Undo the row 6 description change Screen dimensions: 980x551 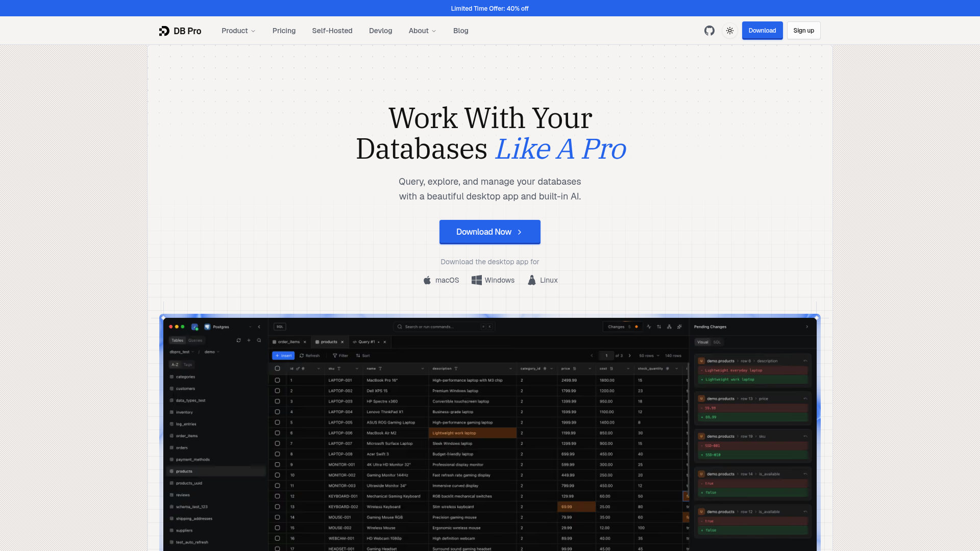pos(805,361)
